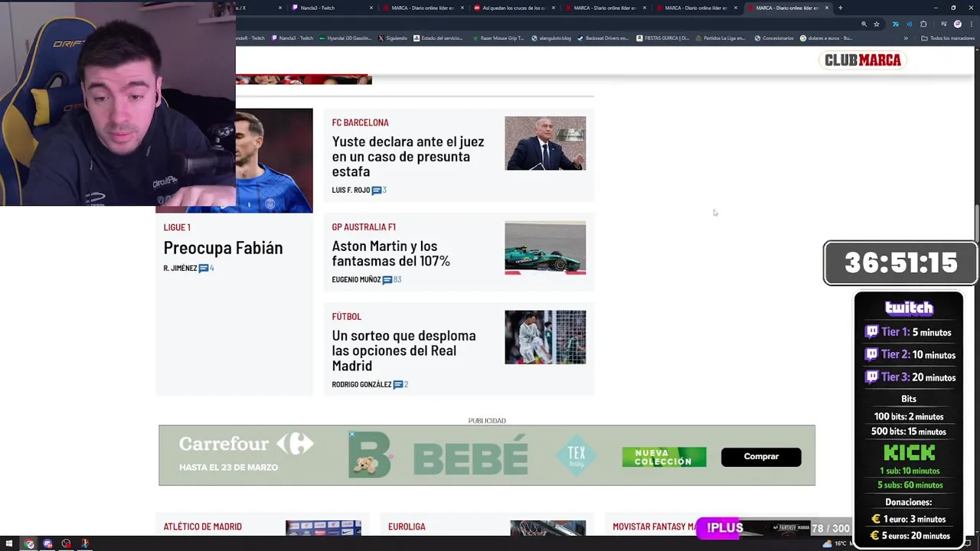Switch to the 'Así quedan los cruces' tab
The width and height of the screenshot is (980, 551).
coord(514,8)
